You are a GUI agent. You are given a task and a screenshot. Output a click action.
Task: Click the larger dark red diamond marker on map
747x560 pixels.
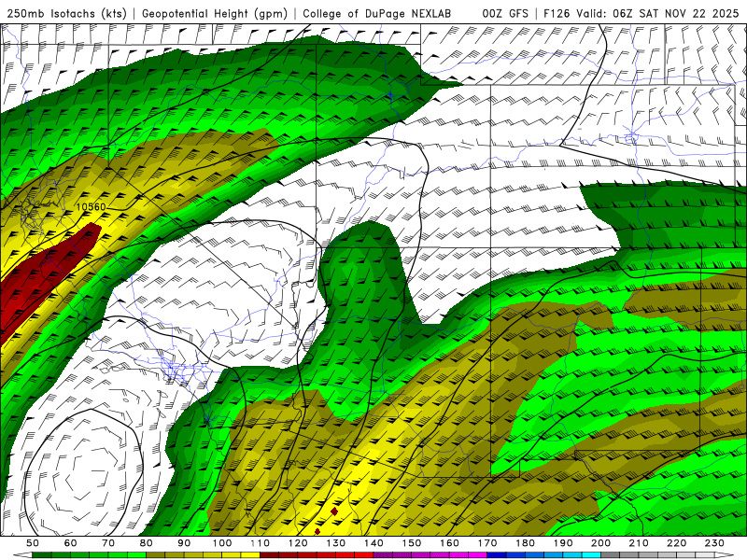[334, 511]
